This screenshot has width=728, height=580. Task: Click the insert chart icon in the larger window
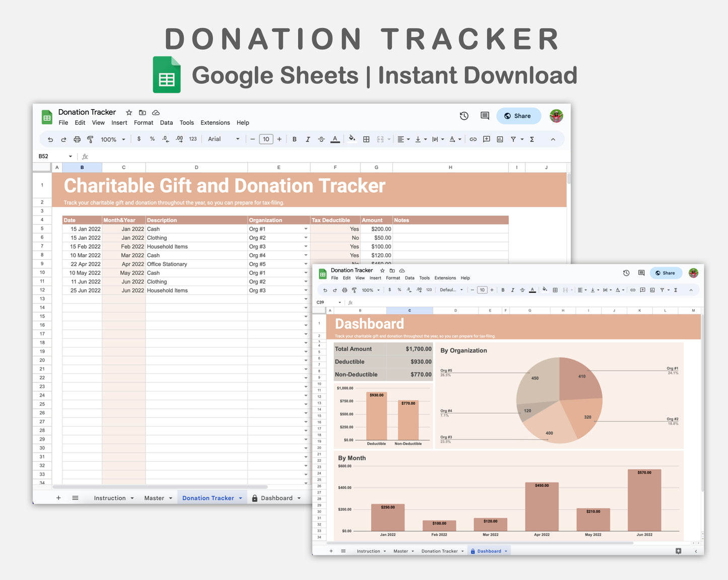[x=500, y=139]
